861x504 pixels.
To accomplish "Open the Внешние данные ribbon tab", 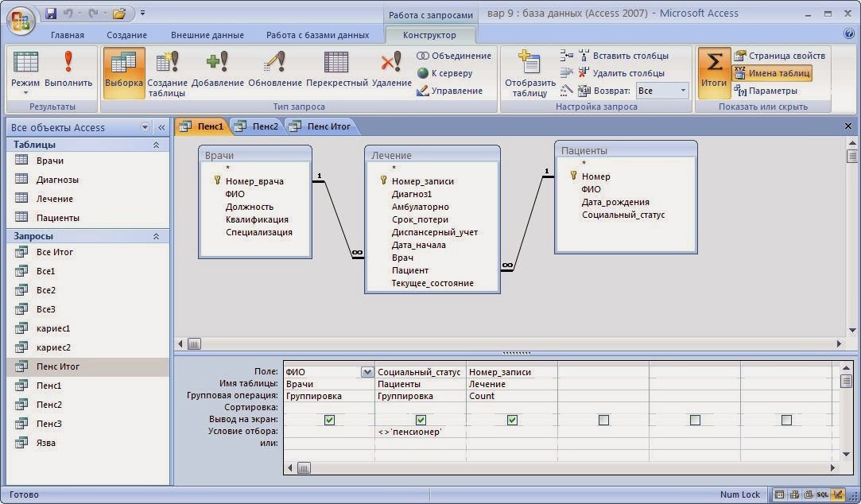I will (207, 35).
